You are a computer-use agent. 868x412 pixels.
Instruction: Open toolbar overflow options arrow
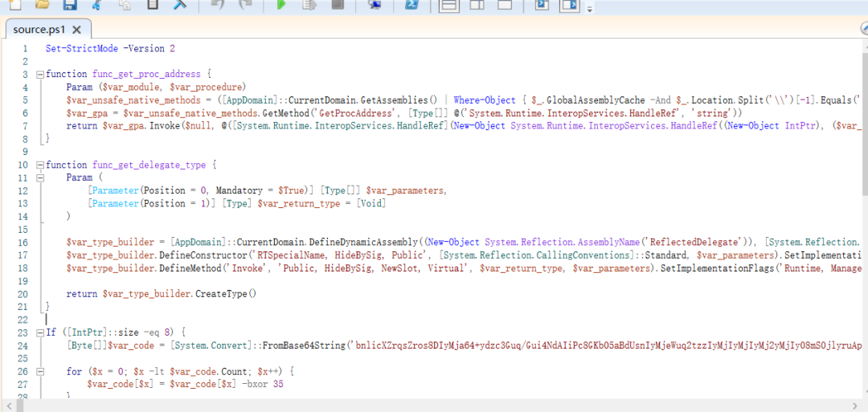(x=590, y=10)
